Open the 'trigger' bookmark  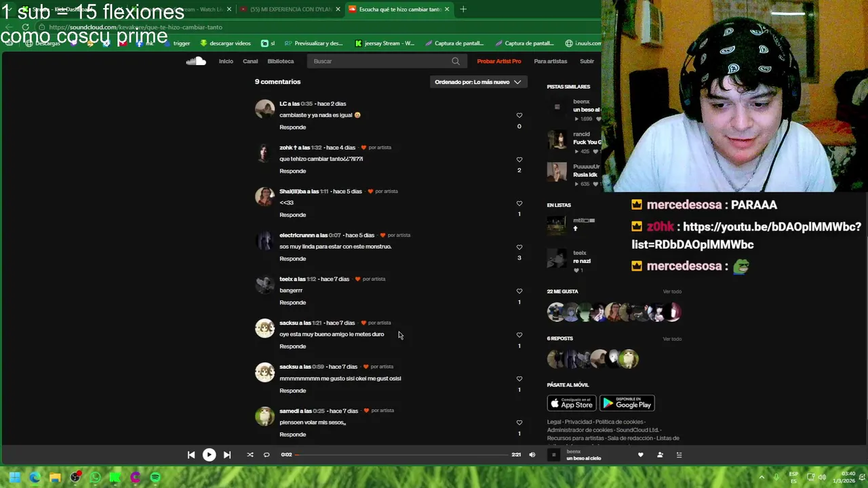(x=176, y=43)
